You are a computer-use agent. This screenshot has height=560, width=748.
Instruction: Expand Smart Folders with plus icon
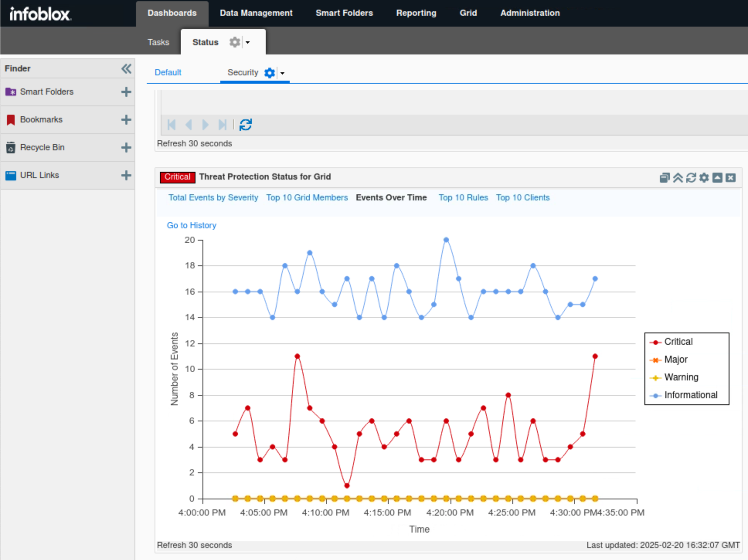[x=126, y=92]
